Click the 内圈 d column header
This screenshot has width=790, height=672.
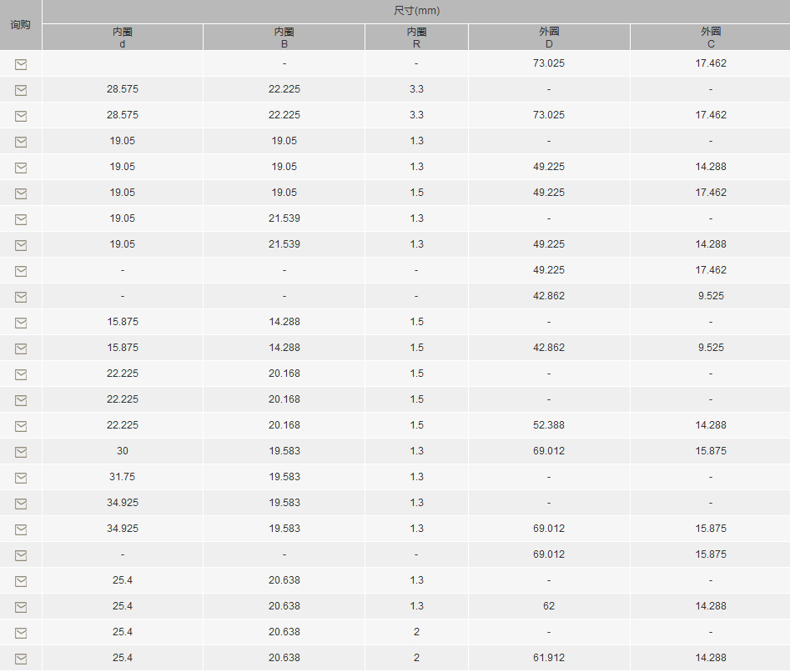tap(123, 38)
